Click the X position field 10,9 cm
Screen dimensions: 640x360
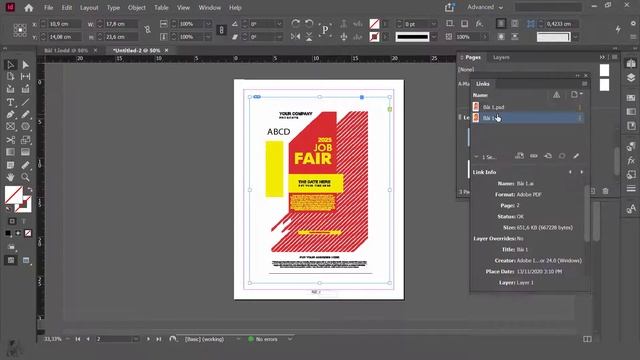[64, 24]
